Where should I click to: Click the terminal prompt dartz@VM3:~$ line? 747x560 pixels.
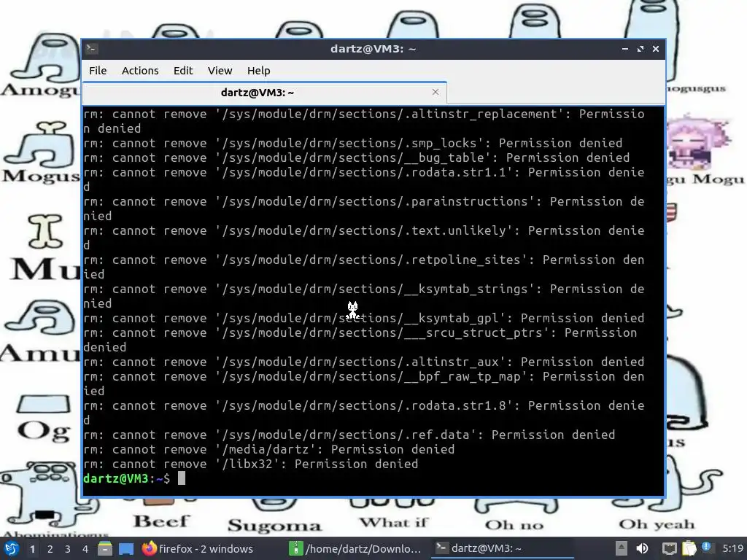(134, 478)
